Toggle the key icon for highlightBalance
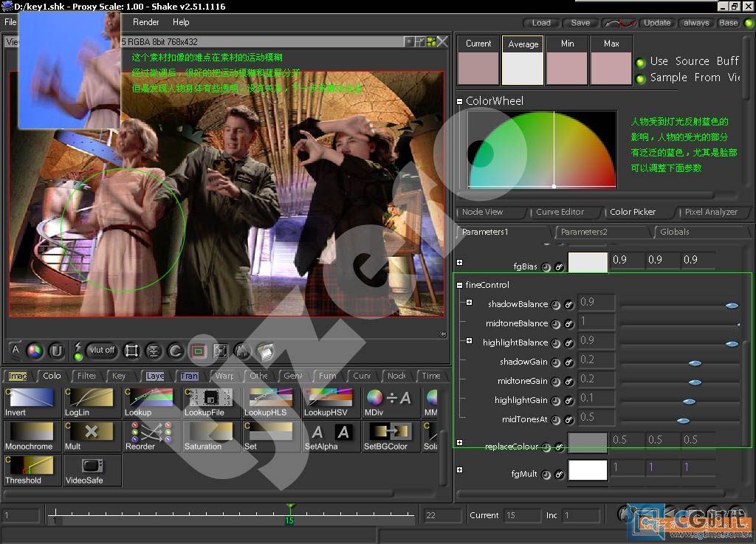756x544 pixels. tap(569, 343)
